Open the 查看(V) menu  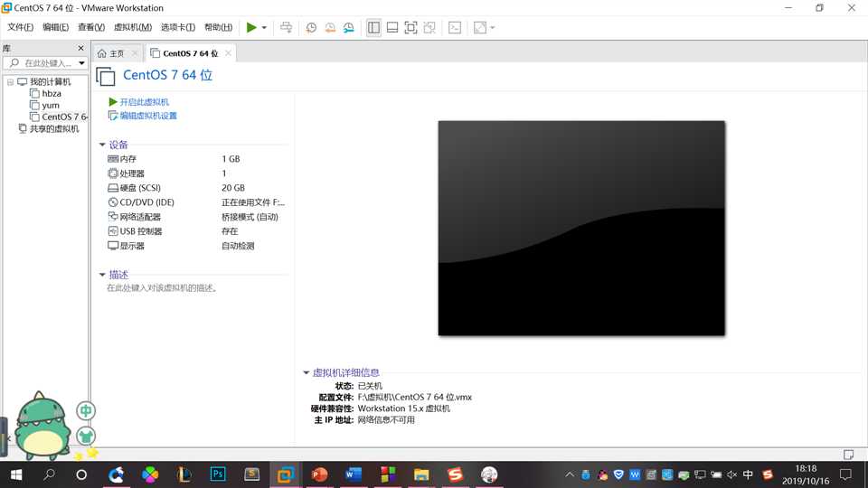[91, 27]
